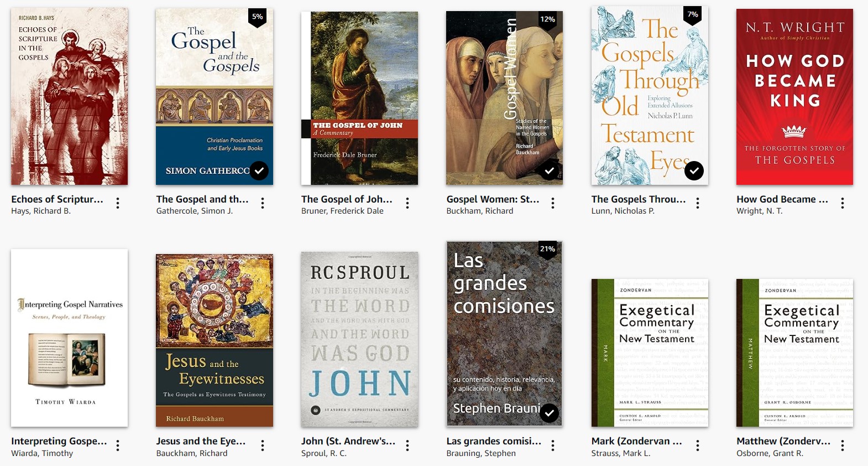The image size is (868, 466).
Task: Expand options for Las grandes comisiones
Action: coord(553,446)
